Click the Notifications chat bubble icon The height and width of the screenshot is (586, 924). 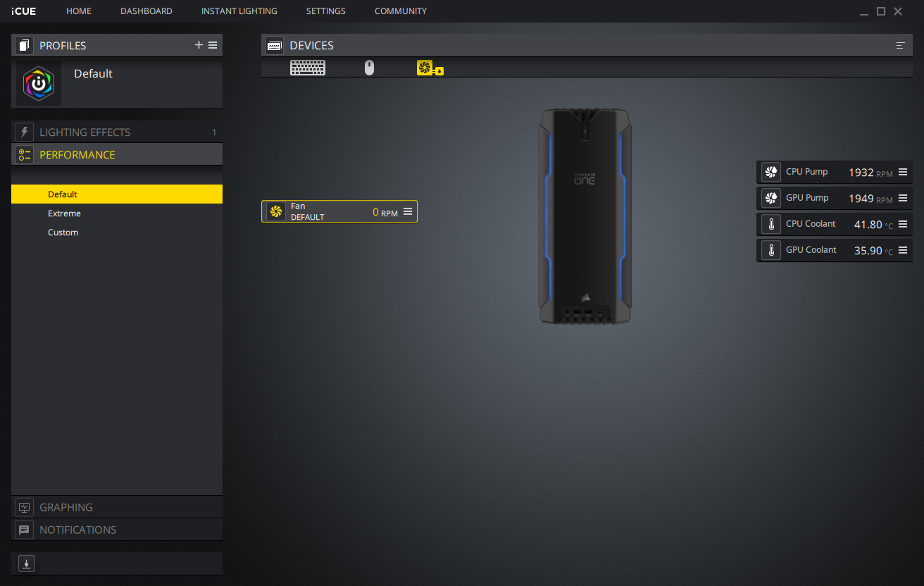25,530
